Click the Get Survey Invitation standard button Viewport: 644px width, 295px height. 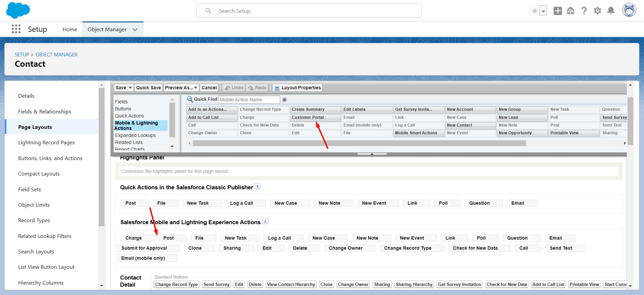[460, 284]
